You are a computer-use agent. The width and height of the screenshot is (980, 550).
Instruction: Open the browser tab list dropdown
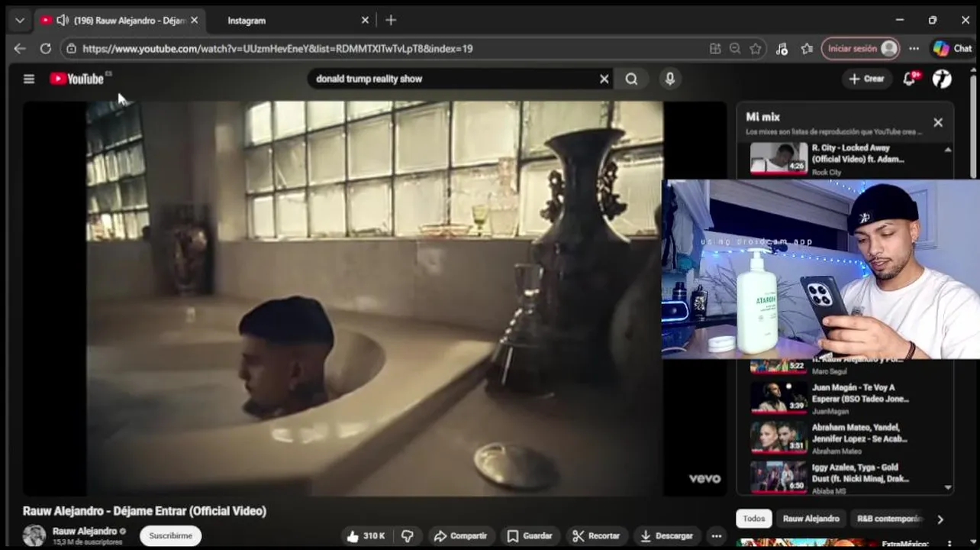pos(20,21)
